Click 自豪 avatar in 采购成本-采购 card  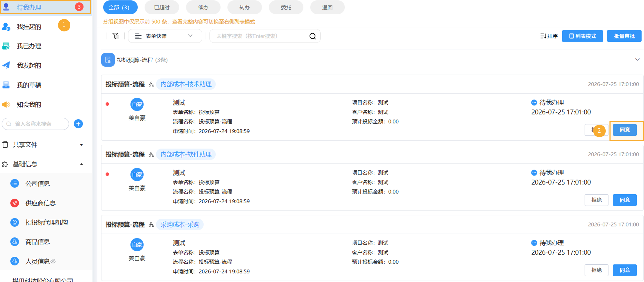137,245
